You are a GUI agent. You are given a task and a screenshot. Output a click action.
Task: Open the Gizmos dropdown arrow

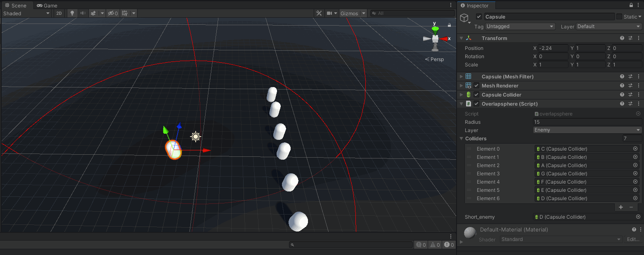364,13
